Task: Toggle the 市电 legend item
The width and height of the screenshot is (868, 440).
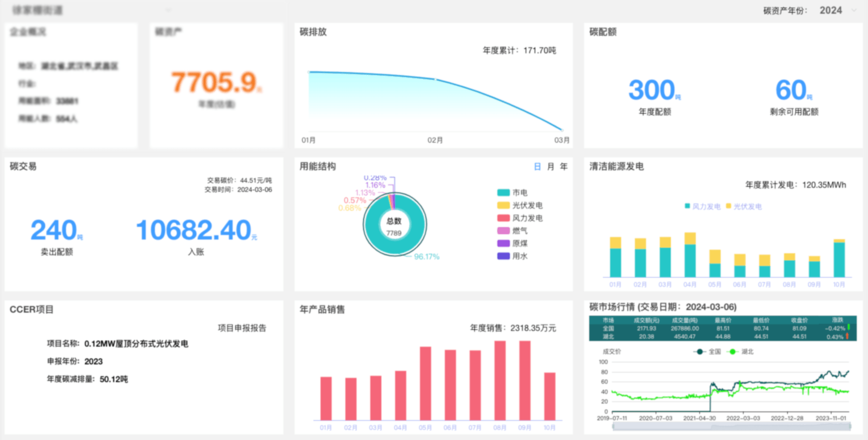Action: pyautogui.click(x=512, y=193)
